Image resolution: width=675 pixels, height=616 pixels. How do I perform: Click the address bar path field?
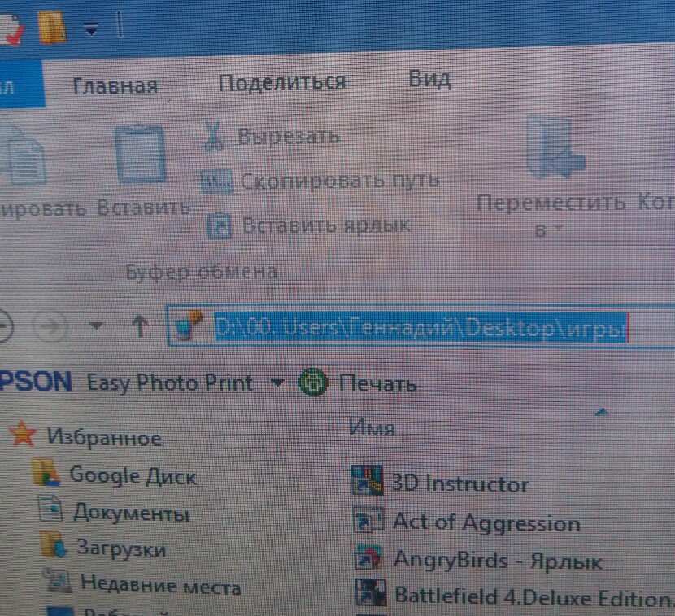tap(420, 328)
